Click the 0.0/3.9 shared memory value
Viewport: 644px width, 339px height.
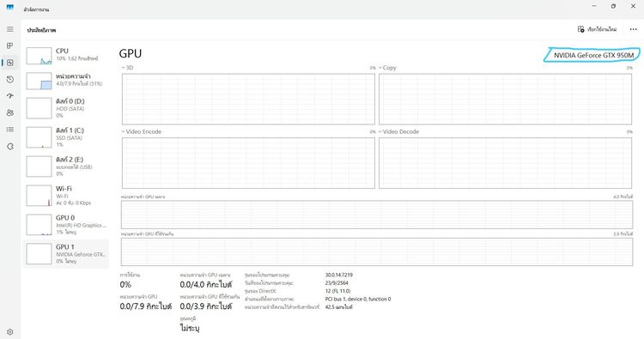(206, 306)
